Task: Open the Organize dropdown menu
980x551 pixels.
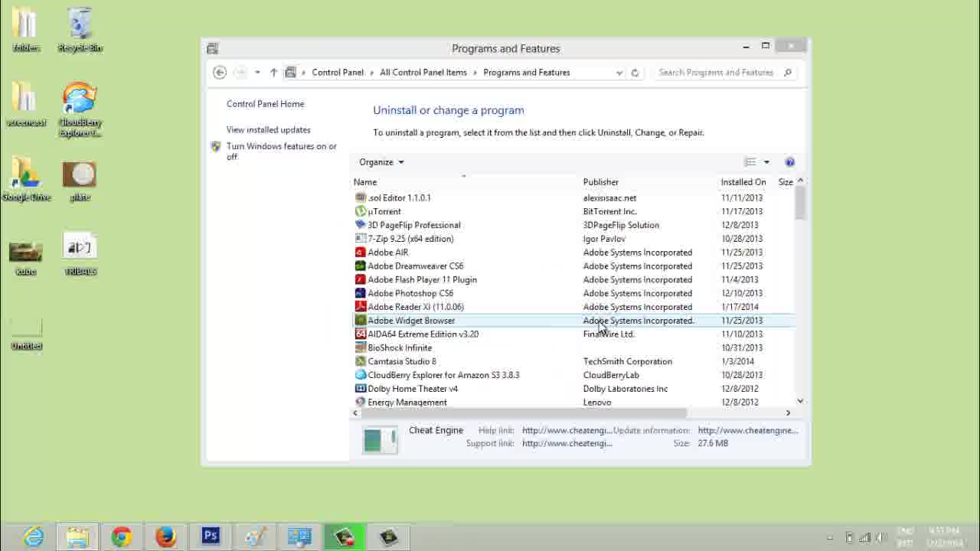Action: point(381,162)
